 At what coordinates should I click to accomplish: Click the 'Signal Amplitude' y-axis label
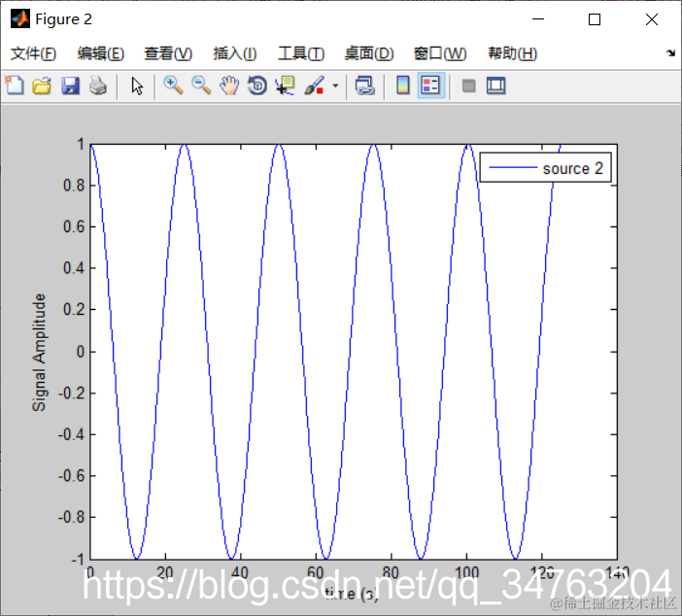click(39, 353)
